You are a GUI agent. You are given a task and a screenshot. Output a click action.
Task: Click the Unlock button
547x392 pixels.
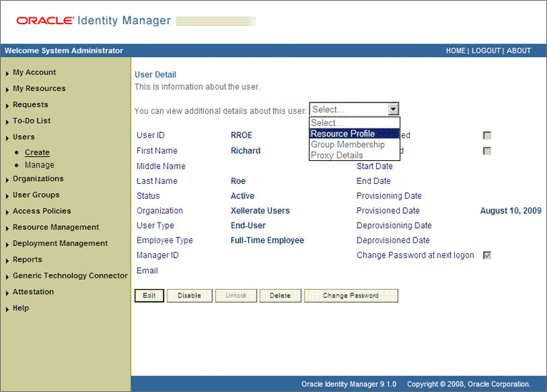236,295
